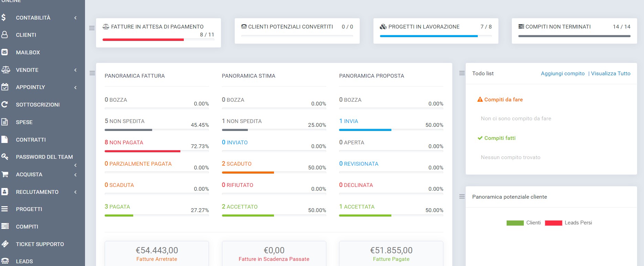Click the warning triangle beside Compiti da fare
The height and width of the screenshot is (266, 644).
coord(480,99)
